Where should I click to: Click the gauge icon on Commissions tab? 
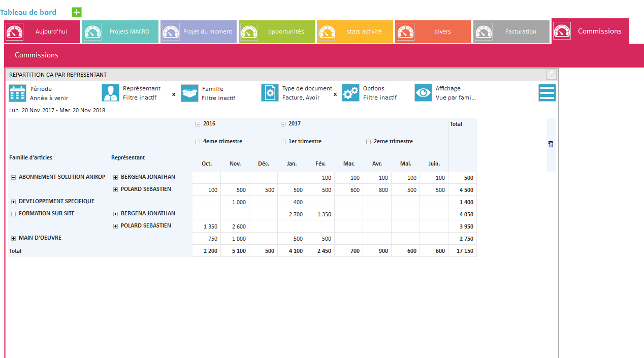point(562,31)
